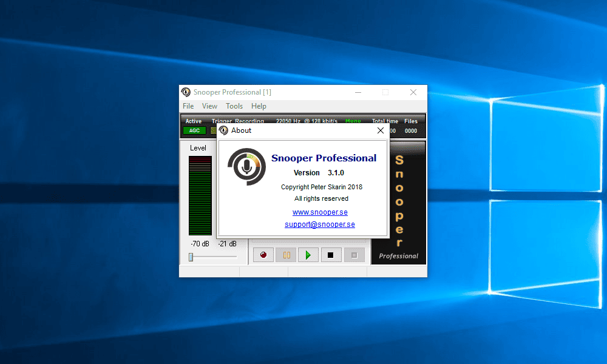Close the About dialog

click(381, 130)
